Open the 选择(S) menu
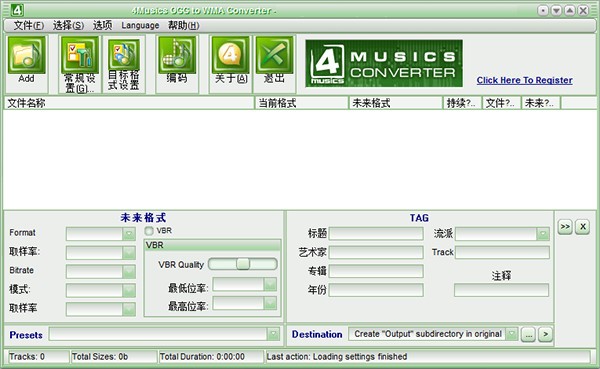 68,26
